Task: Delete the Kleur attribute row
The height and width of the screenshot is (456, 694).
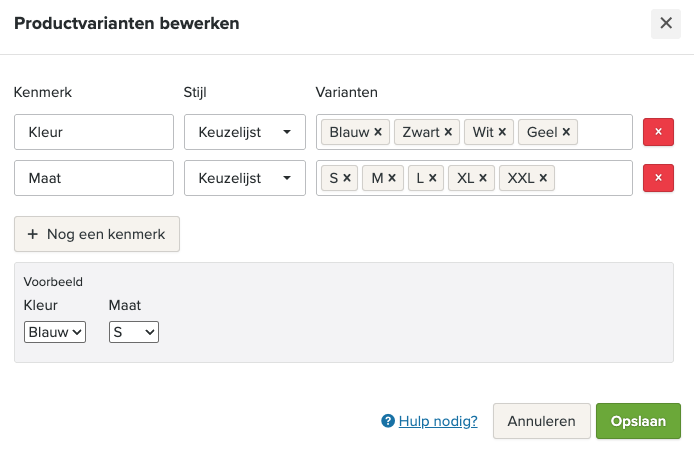Action: point(657,132)
